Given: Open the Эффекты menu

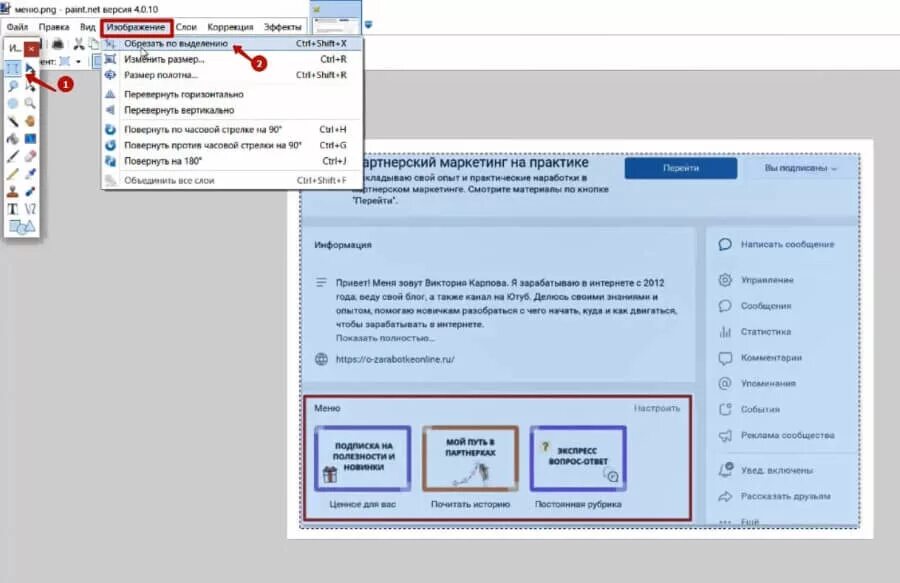Looking at the screenshot, I should click(282, 27).
